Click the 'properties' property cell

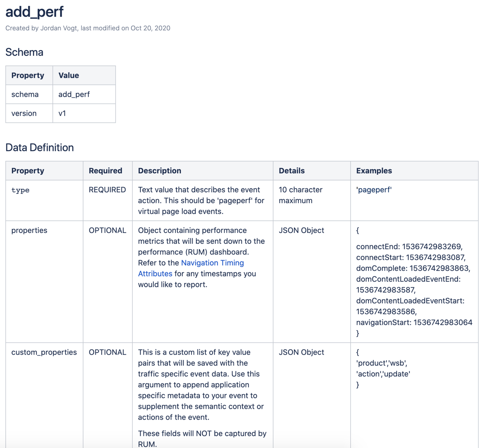tap(44, 282)
